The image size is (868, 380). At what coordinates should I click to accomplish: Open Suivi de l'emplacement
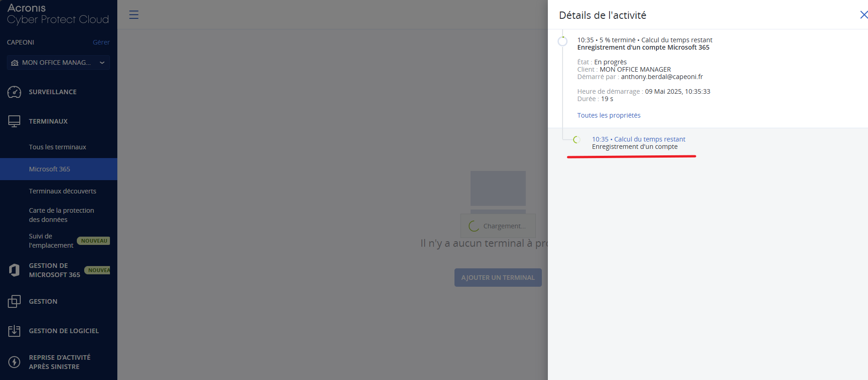pyautogui.click(x=51, y=241)
